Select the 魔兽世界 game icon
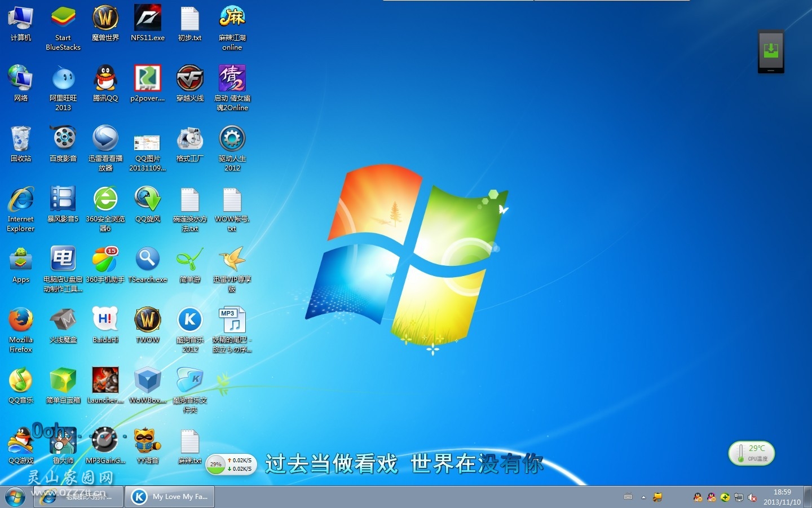 (x=105, y=24)
